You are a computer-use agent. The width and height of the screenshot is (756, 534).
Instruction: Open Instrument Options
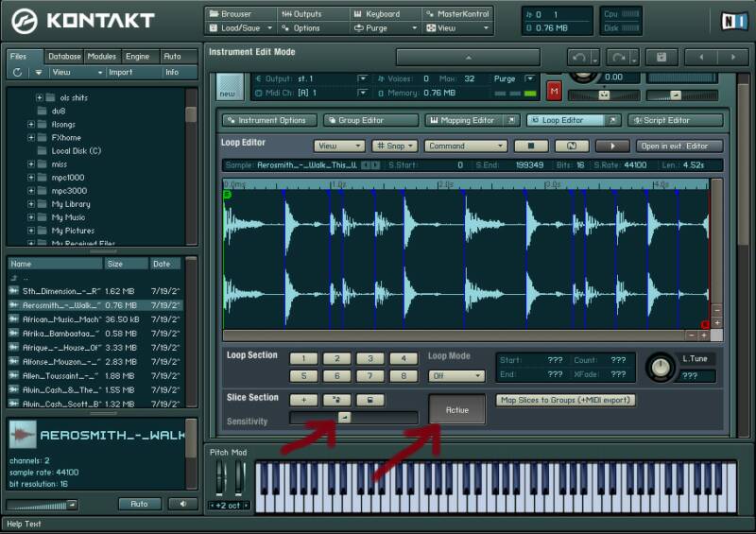pos(269,120)
